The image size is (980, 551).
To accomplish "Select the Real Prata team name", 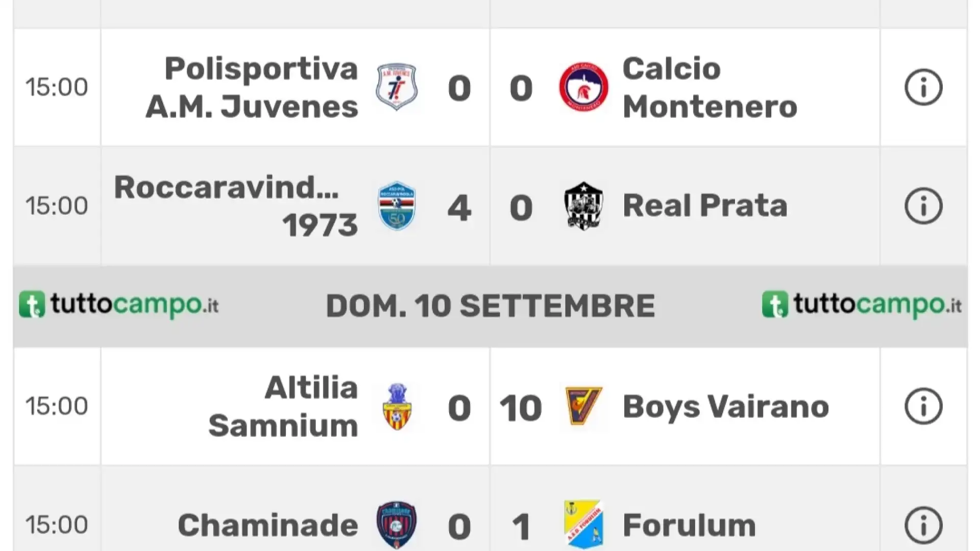I will pos(705,206).
